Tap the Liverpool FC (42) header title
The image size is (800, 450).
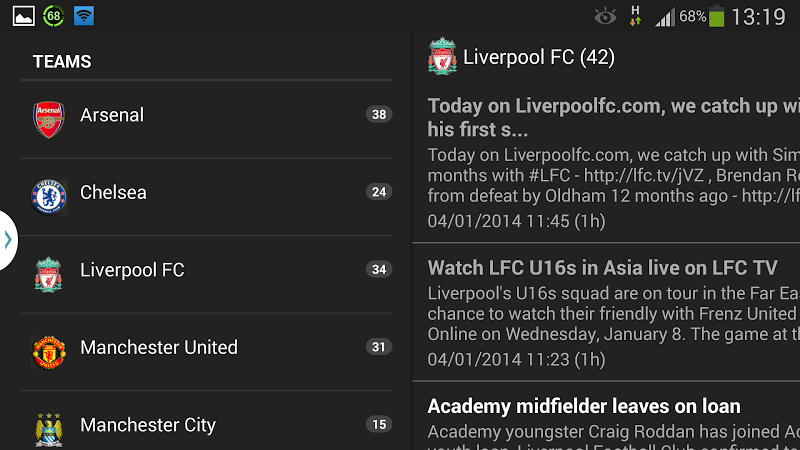click(x=538, y=57)
